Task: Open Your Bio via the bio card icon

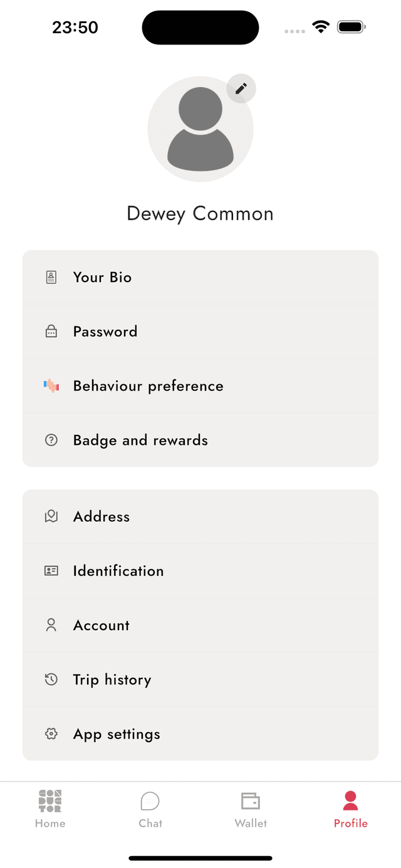Action: (x=51, y=277)
